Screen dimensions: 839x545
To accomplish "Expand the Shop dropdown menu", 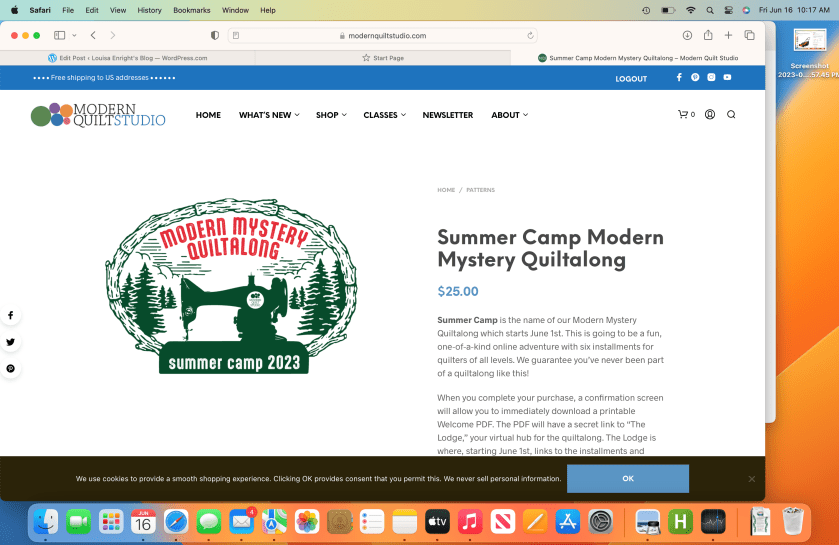I will (331, 115).
